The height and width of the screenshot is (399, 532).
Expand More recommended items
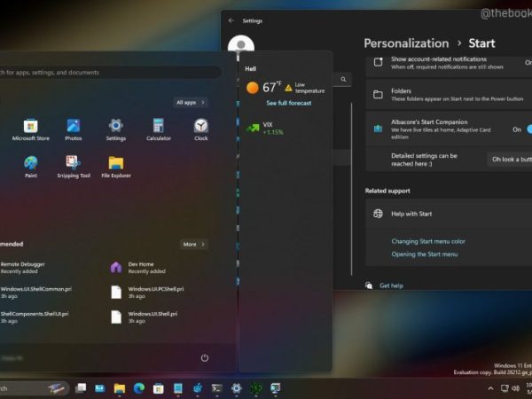[193, 245]
